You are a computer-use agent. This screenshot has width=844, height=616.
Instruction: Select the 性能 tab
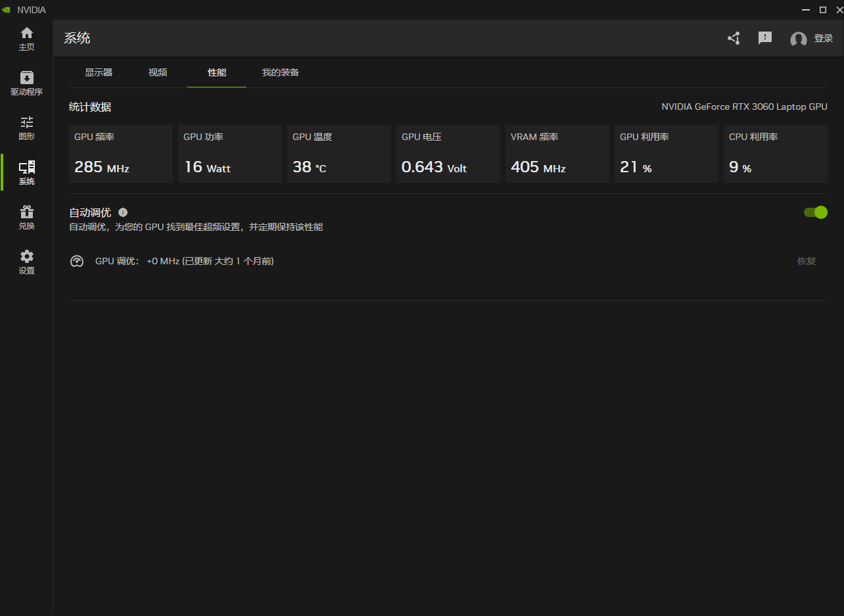point(217,72)
